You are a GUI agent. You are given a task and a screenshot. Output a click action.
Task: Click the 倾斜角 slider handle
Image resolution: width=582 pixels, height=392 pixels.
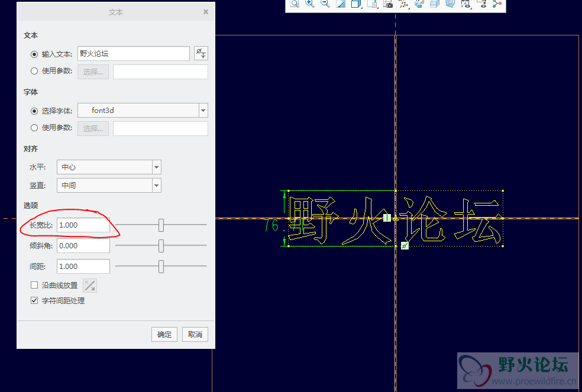click(x=161, y=246)
